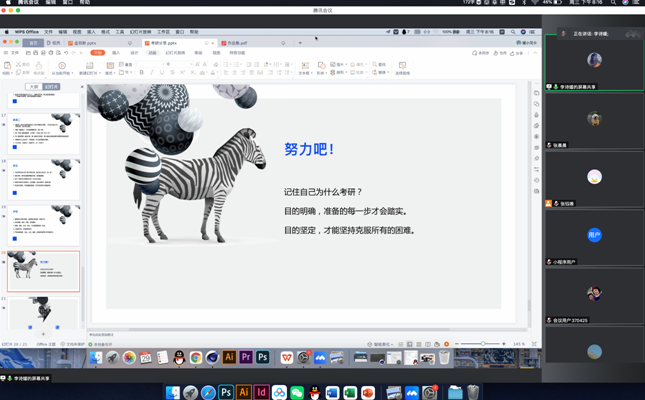Adjust the zoom slider in the status bar

483,344
